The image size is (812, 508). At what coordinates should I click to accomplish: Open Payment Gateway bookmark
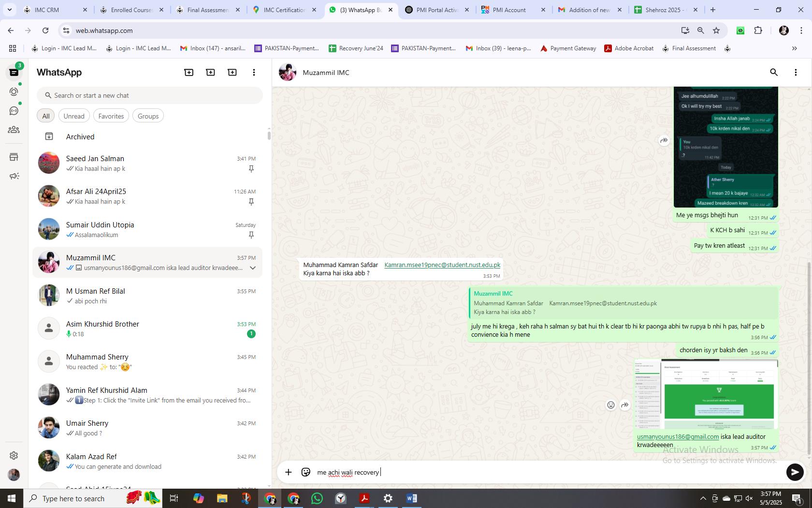[568, 48]
